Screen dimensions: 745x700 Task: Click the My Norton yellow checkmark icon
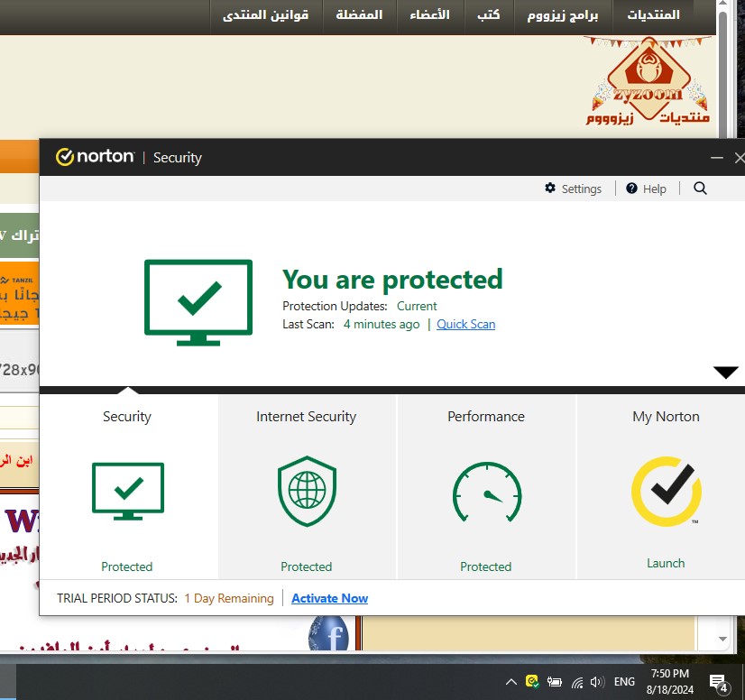(x=667, y=492)
